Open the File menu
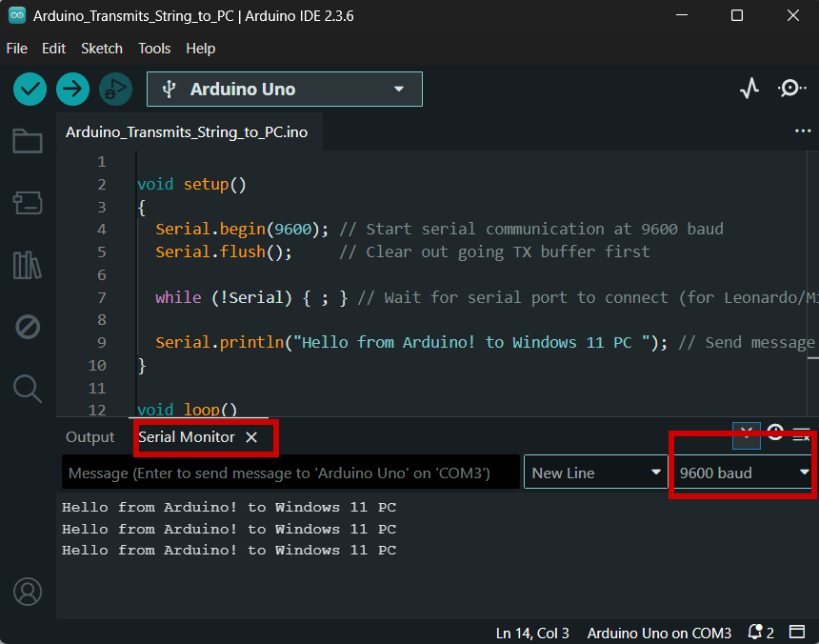Screen dimensions: 819x644 17,49
